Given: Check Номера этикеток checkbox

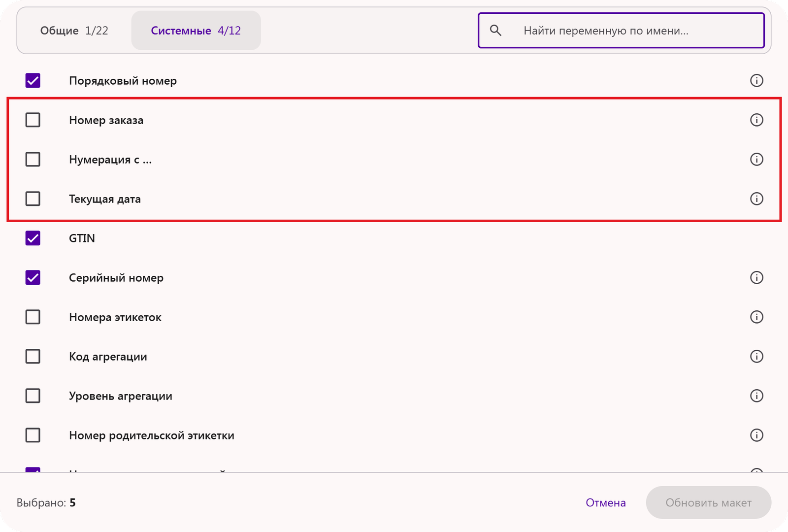Looking at the screenshot, I should (33, 317).
